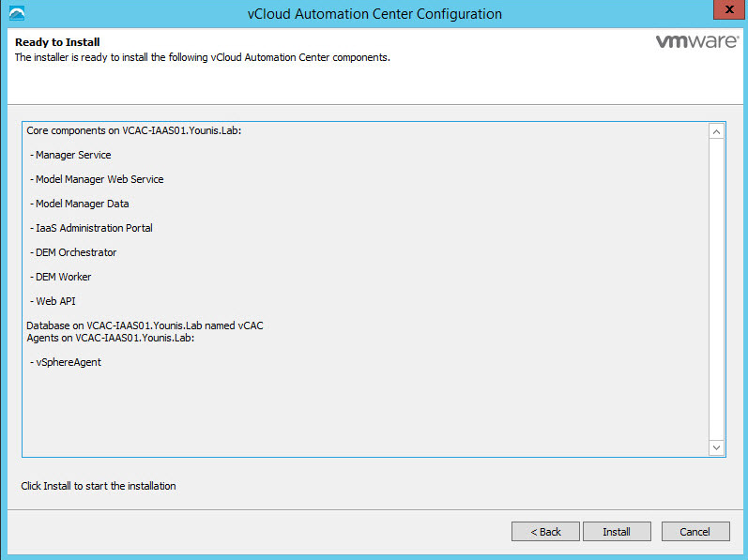This screenshot has width=748, height=560.
Task: Click the Web API component entry
Action: (x=55, y=301)
